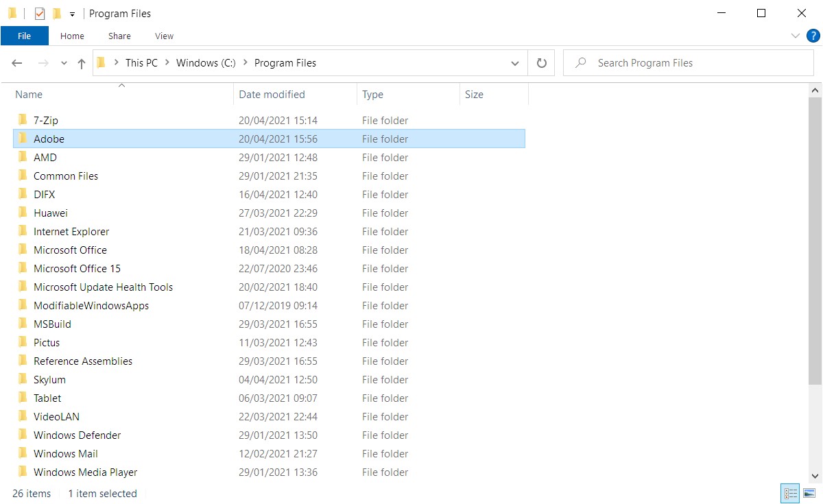Sort files by Date modified
This screenshot has width=823, height=504.
[270, 94]
